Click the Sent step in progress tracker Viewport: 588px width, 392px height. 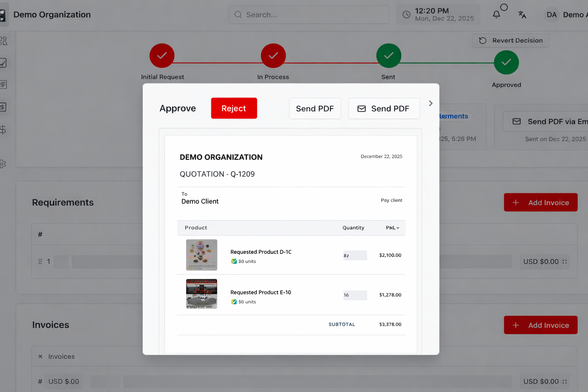click(389, 56)
